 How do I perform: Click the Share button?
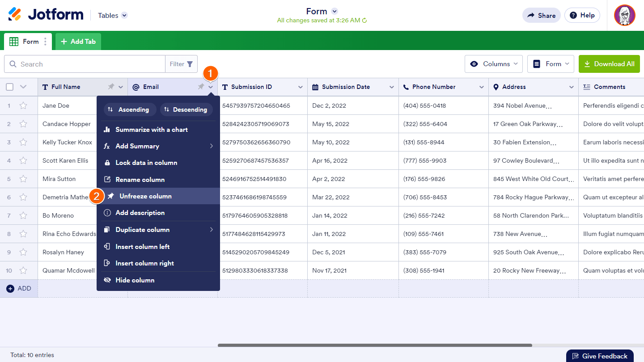(x=541, y=15)
